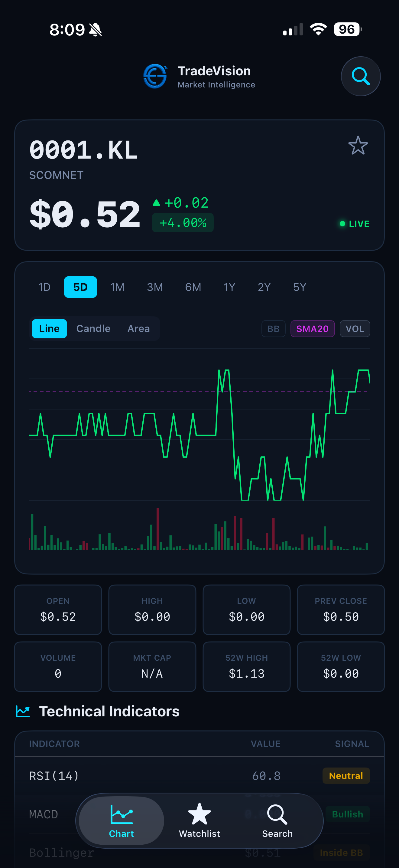Viewport: 399px width, 868px height.
Task: Open Chart tab in bottom bar
Action: 122,821
